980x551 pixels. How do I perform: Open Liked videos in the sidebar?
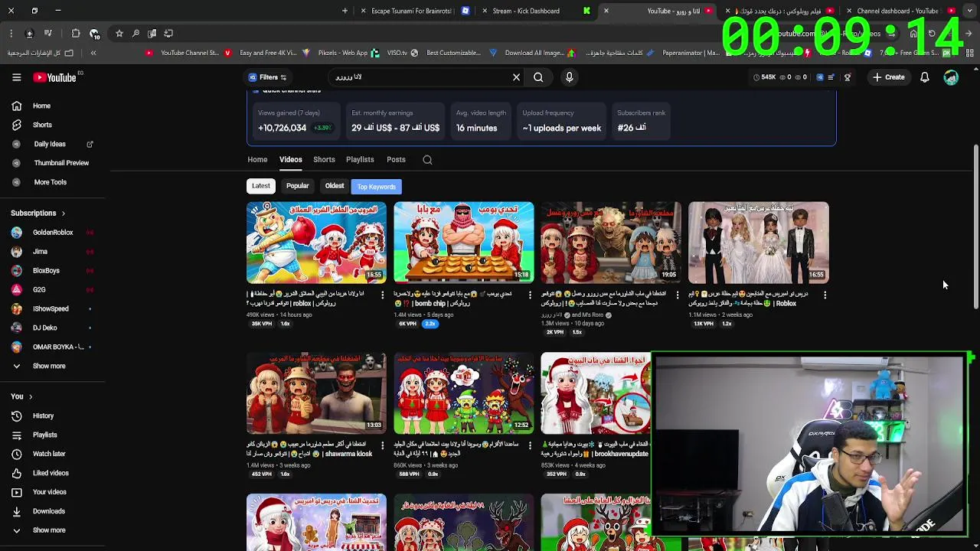tap(52, 473)
